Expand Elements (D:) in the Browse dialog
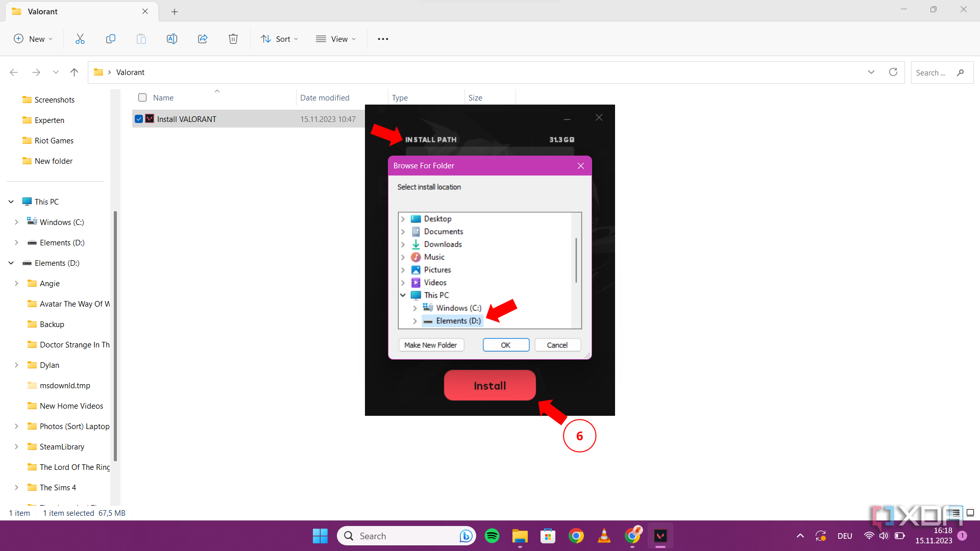Viewport: 980px width, 551px height. pyautogui.click(x=415, y=321)
